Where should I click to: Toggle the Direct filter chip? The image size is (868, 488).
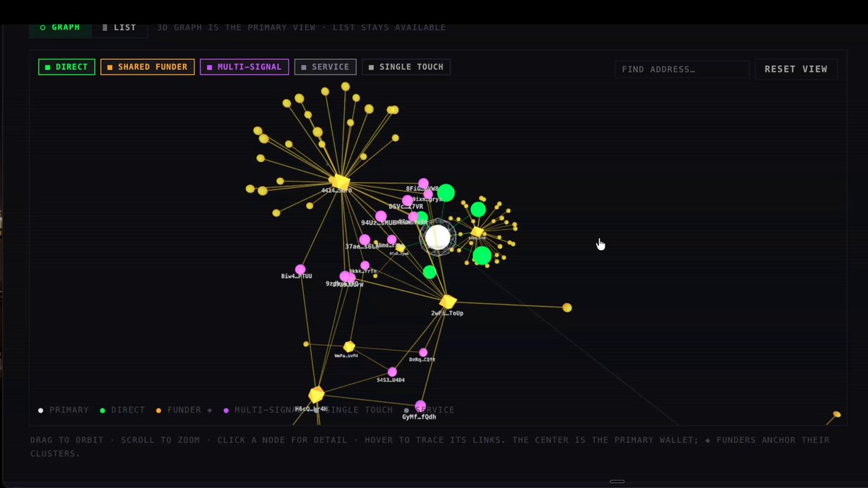tap(67, 67)
